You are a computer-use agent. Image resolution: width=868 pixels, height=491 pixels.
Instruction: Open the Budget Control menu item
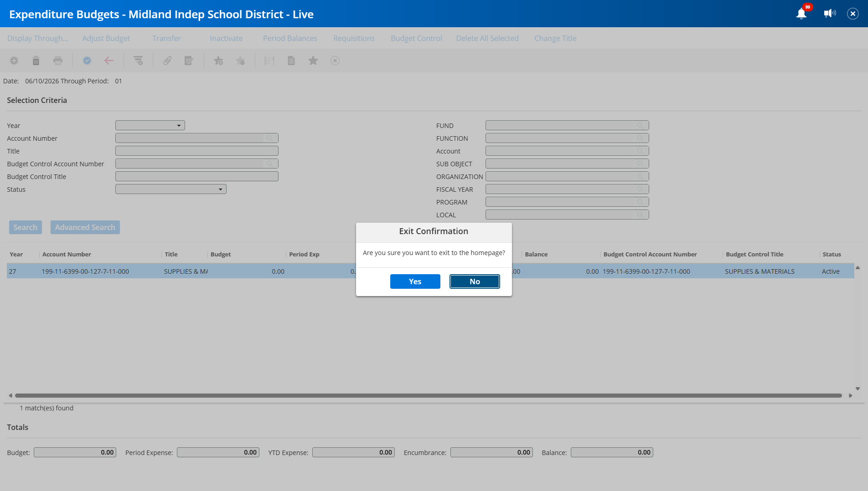(416, 38)
